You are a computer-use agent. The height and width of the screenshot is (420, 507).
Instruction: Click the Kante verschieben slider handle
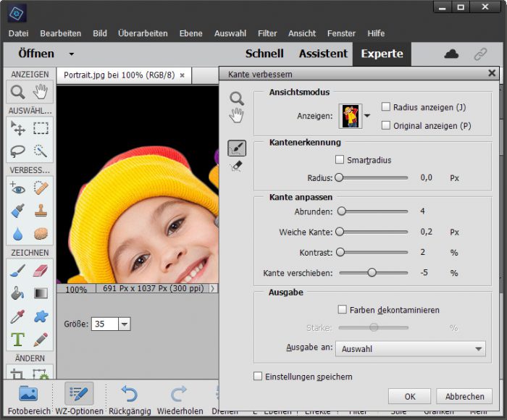(x=372, y=273)
